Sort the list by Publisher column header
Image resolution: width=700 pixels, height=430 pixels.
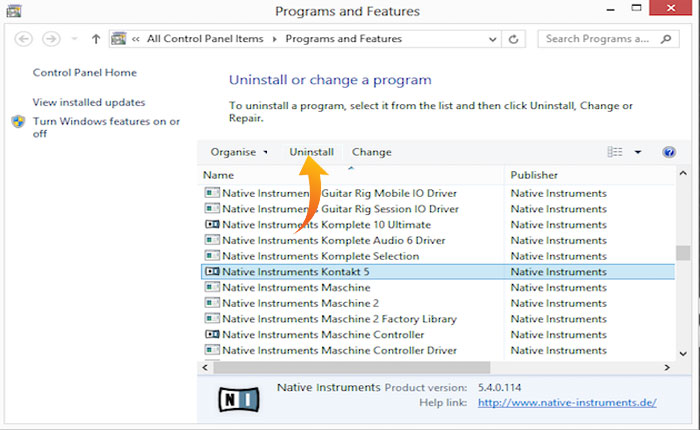click(x=534, y=175)
